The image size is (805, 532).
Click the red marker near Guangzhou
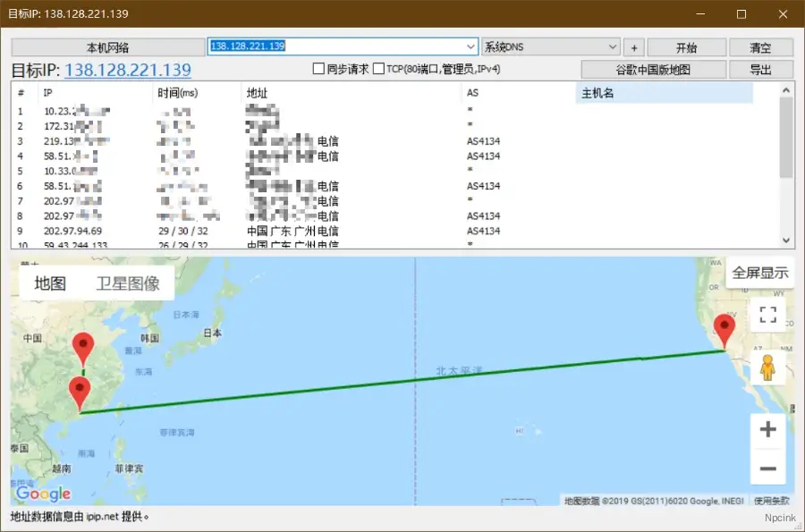80,389
